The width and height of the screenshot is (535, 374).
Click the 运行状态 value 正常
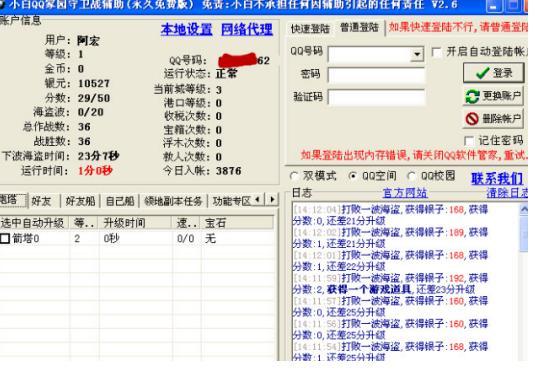226,73
